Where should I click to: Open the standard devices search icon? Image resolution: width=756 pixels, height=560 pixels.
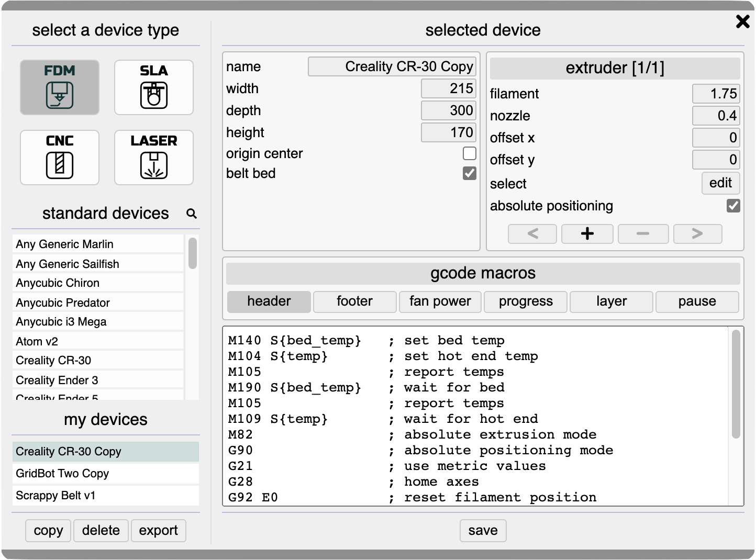(192, 214)
